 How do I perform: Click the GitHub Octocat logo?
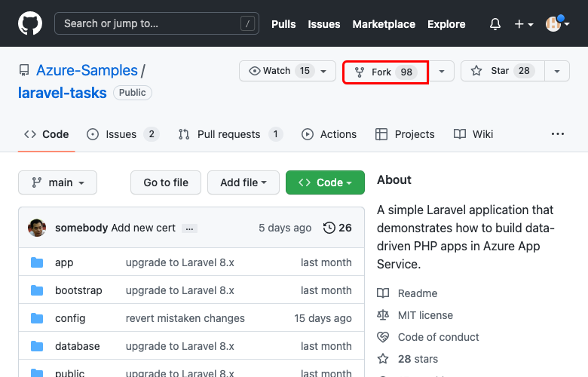click(30, 24)
